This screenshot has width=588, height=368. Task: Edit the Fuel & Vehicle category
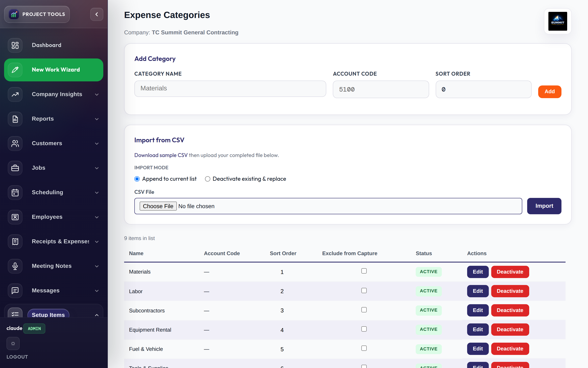click(x=478, y=349)
